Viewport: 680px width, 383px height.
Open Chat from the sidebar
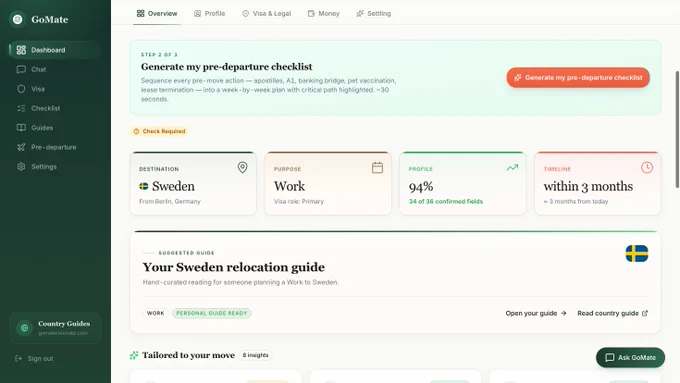click(55, 69)
